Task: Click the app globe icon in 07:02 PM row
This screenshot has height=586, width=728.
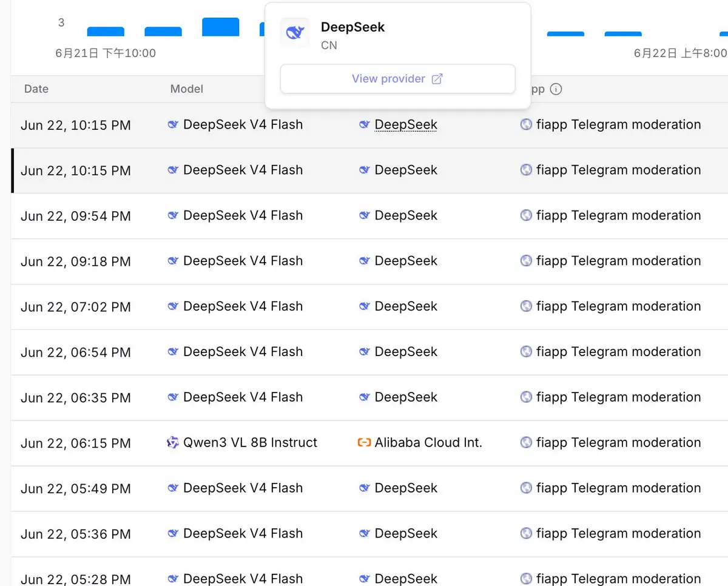Action: (526, 306)
